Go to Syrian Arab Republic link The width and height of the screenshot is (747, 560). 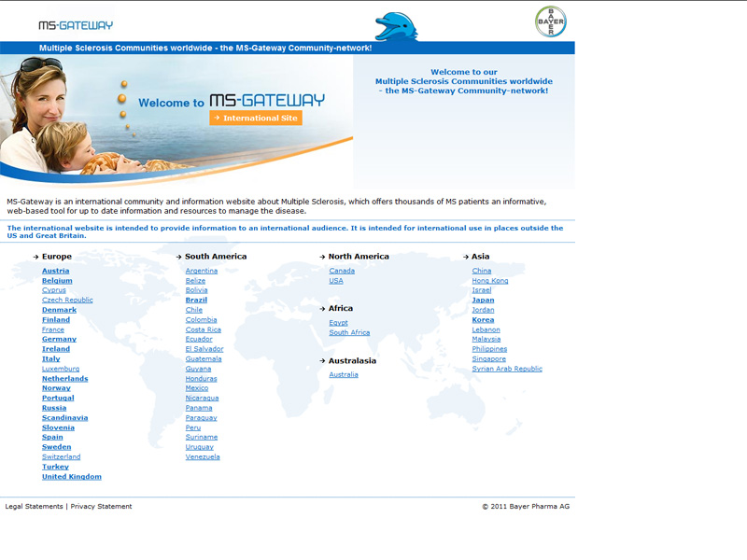coord(507,369)
